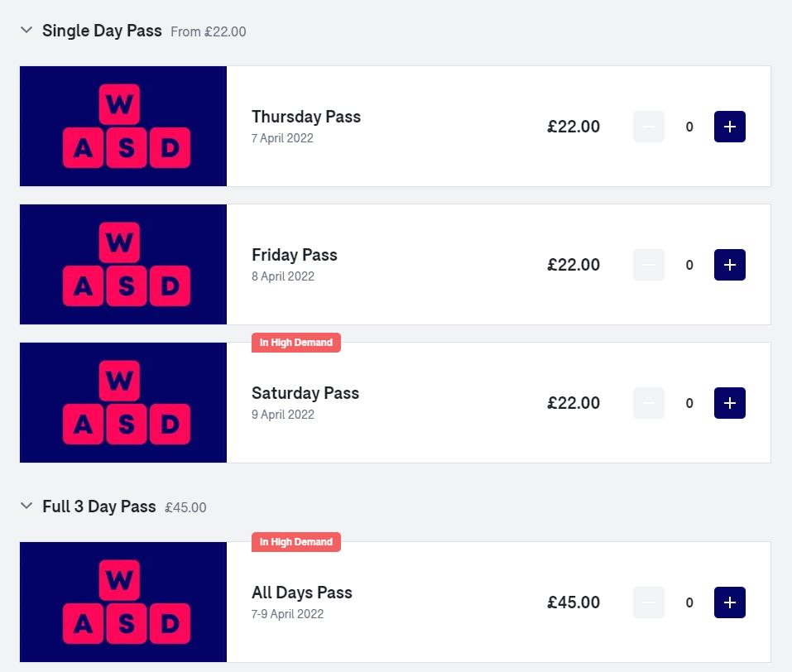Viewport: 792px width, 672px height.
Task: Collapse the Single Day Pass section
Action: pos(26,31)
